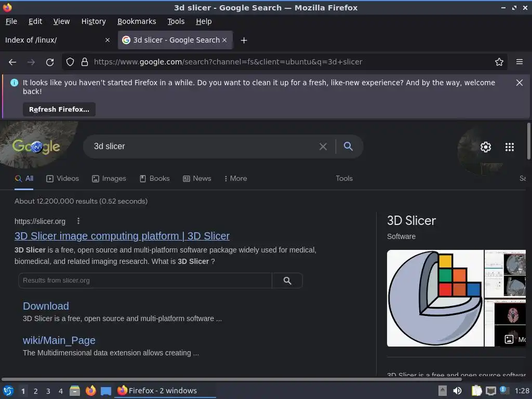The width and height of the screenshot is (532, 399).
Task: Open '3D Slicer image computing platform' link
Action: [122, 236]
